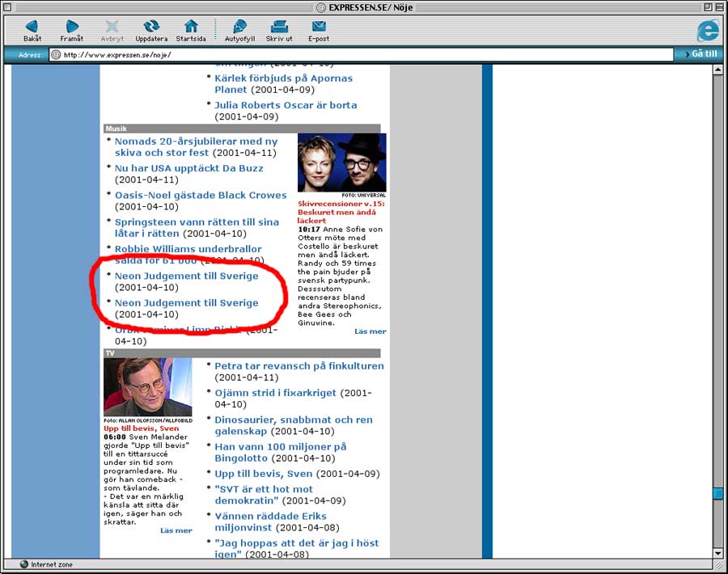Screen dimensions: 728x574
Task: Click Läs mer under Sven Melander article
Action: click(176, 530)
